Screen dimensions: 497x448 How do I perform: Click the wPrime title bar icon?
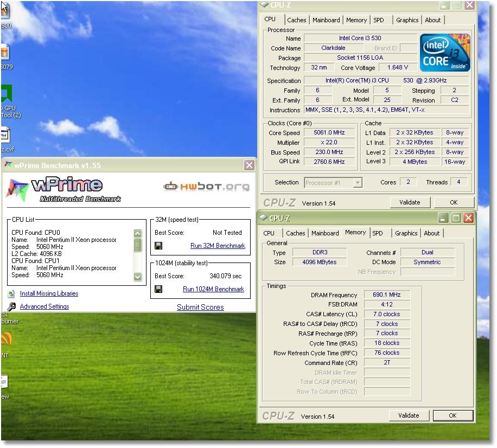(8, 165)
